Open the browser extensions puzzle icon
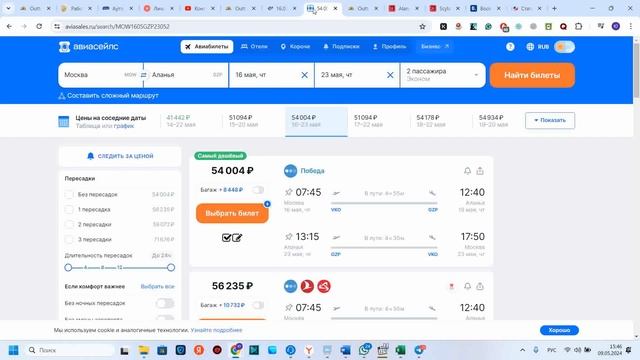640x360 pixels. [578, 27]
